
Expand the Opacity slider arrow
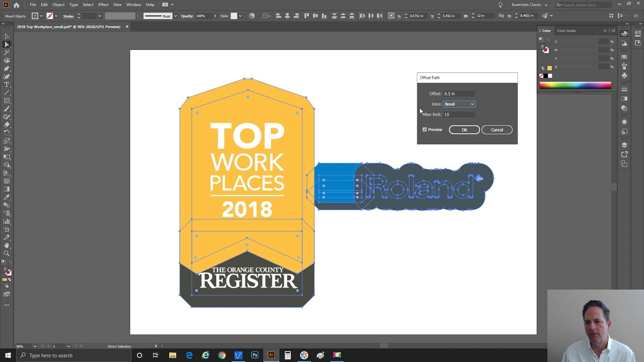tap(215, 16)
